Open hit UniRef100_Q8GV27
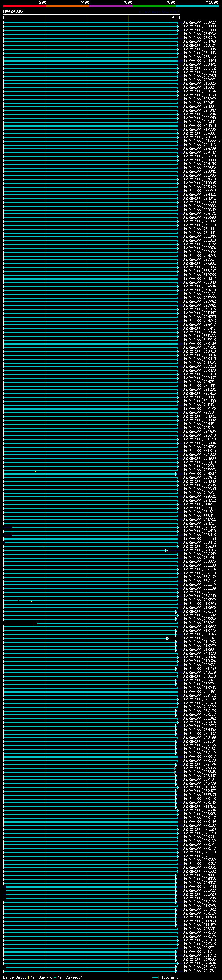This screenshot has width=222, height=980. [x=199, y=23]
